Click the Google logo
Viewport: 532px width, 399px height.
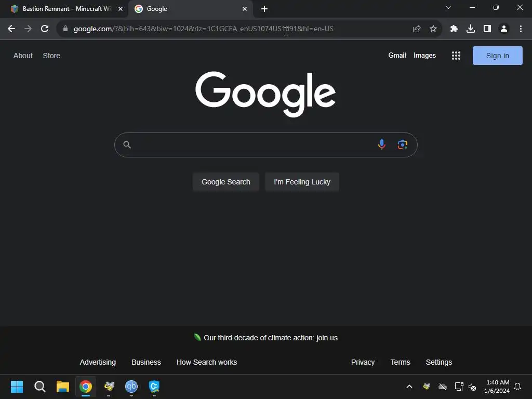(x=265, y=94)
